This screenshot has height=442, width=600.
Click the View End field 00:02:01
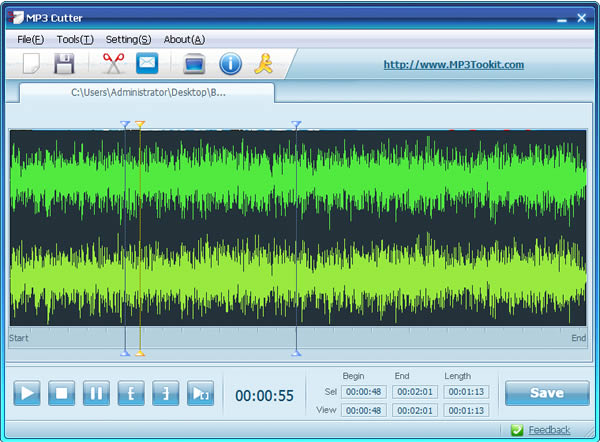click(415, 411)
